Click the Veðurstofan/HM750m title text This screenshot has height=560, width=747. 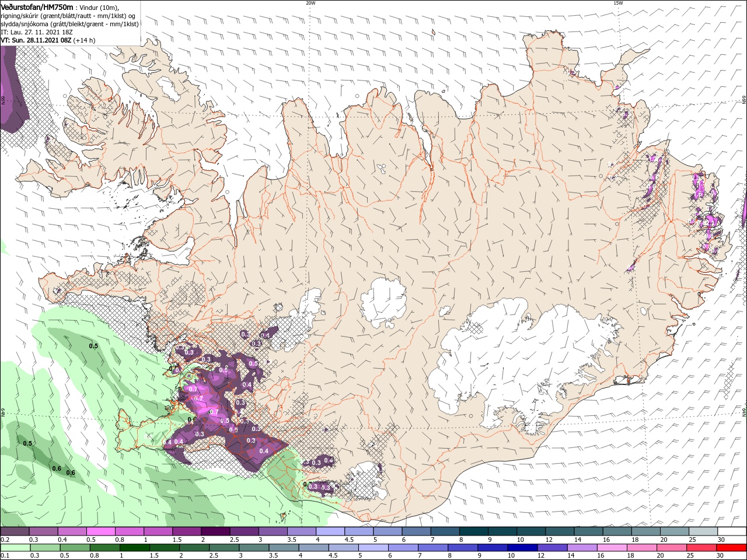37,6
